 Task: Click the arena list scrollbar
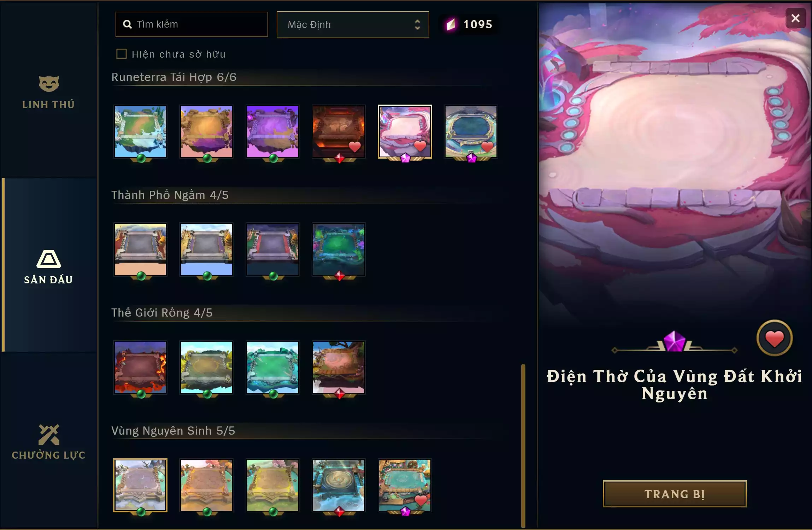[523, 445]
